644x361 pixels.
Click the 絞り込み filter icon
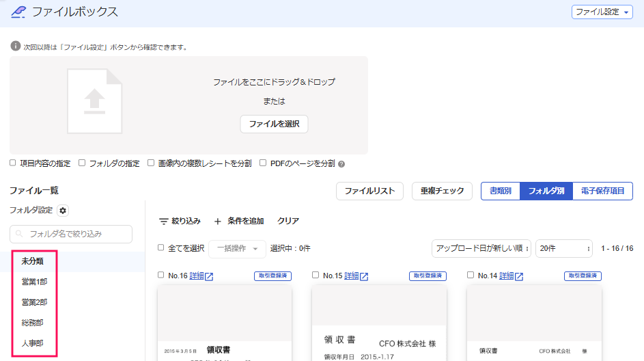[x=163, y=222]
